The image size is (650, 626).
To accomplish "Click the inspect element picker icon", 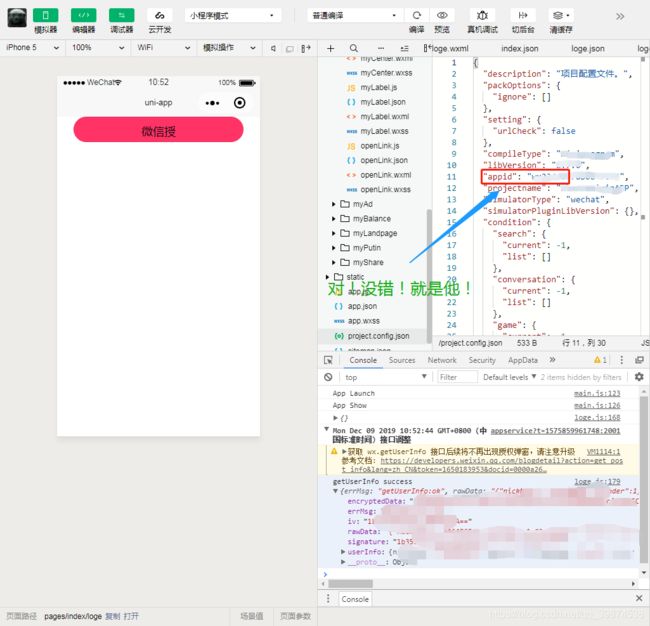I will 328,360.
